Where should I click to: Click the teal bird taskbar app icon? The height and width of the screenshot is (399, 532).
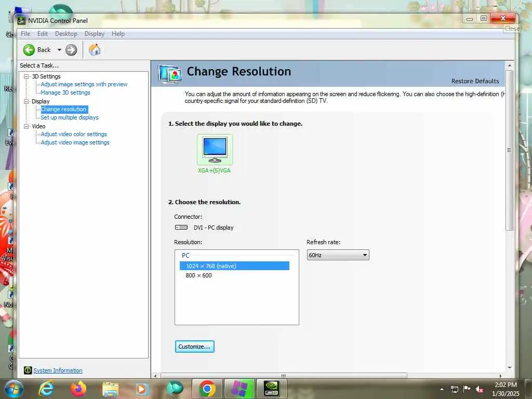click(x=175, y=389)
